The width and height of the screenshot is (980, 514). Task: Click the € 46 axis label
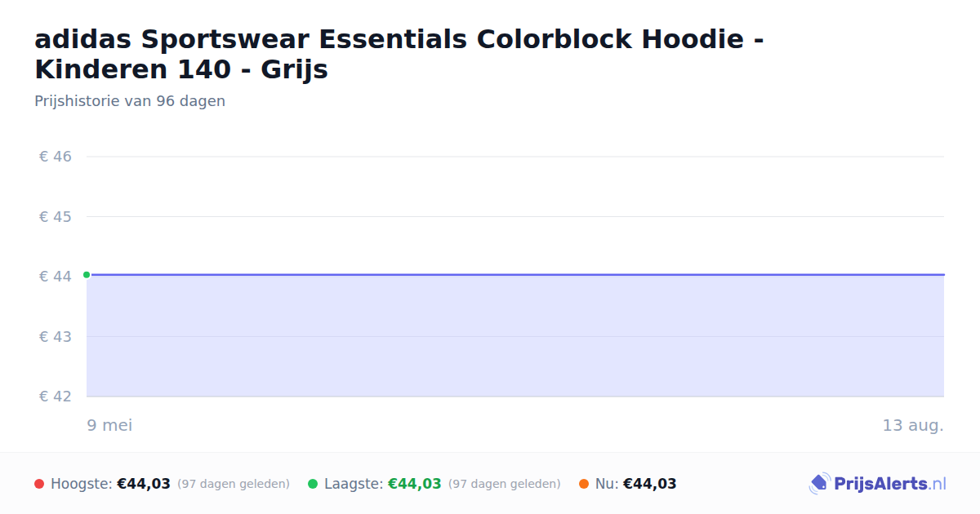point(56,157)
